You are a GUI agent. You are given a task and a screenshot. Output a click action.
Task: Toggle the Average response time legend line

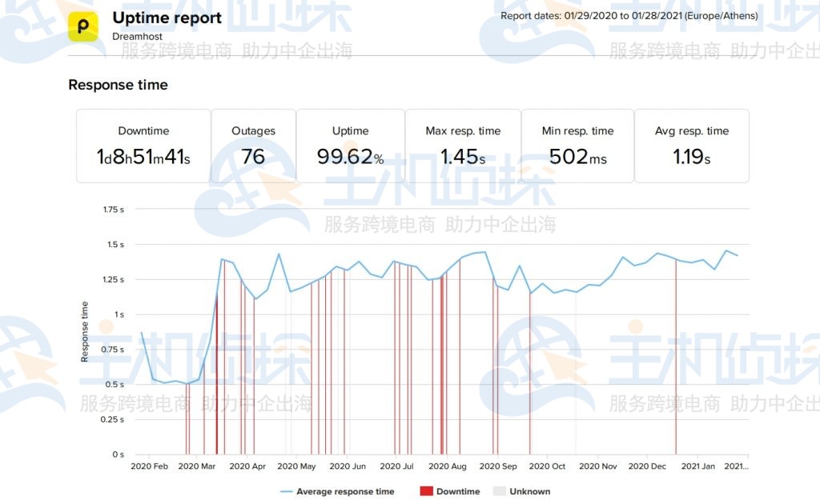pyautogui.click(x=287, y=491)
